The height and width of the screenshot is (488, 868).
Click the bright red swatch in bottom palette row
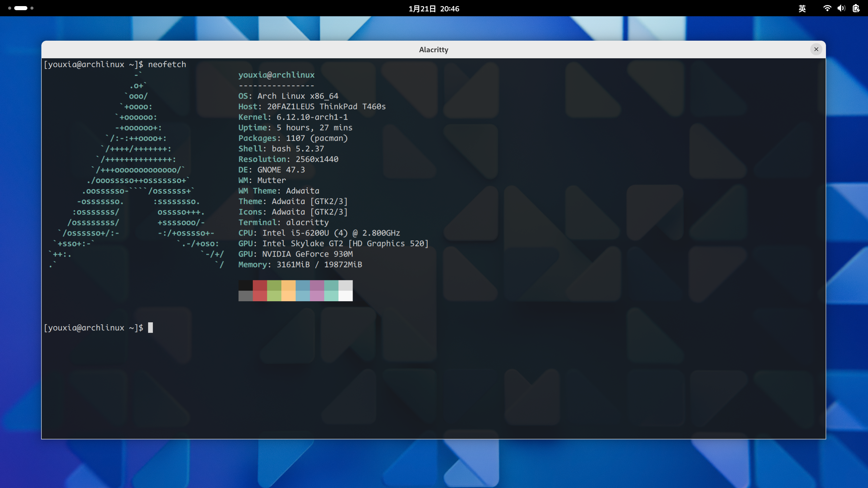pos(260,296)
